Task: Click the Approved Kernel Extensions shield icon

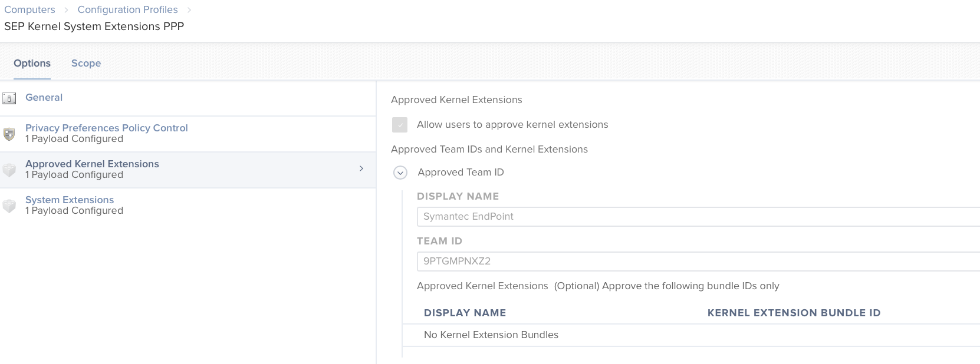Action: [x=9, y=170]
